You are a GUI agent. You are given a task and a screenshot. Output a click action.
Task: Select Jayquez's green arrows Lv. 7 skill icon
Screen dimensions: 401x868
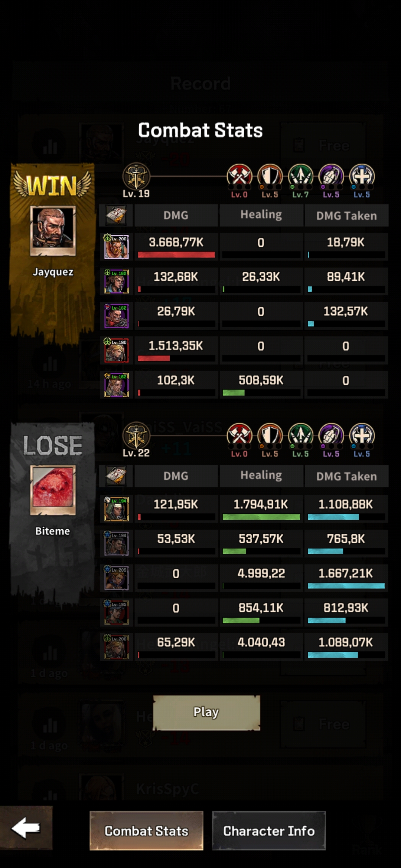pyautogui.click(x=301, y=176)
